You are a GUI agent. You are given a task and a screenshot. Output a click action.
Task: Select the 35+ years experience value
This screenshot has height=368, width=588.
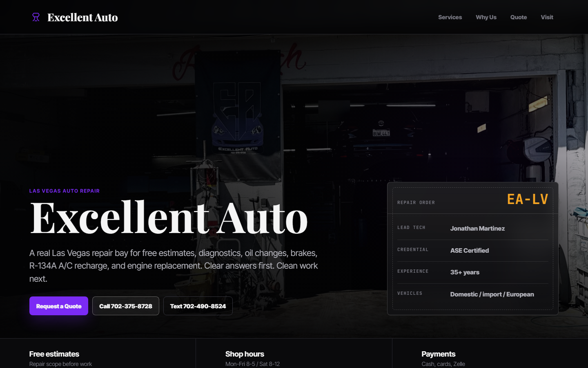pos(465,272)
